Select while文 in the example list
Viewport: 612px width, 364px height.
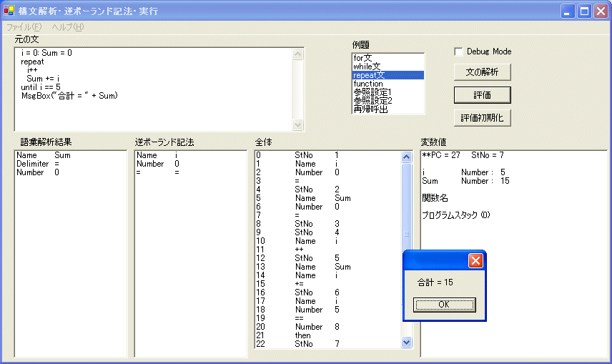367,67
